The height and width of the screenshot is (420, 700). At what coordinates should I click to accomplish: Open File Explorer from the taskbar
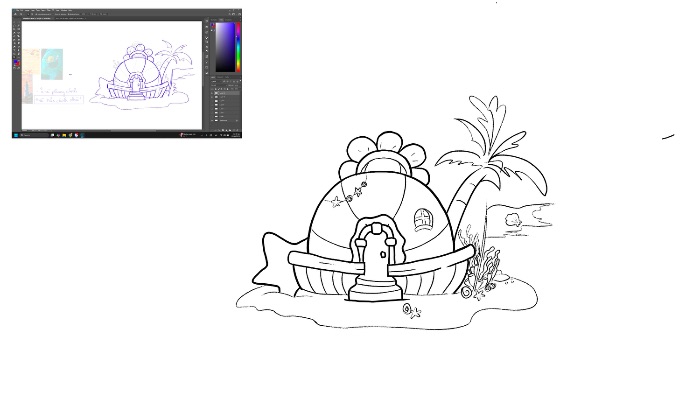coord(64,135)
